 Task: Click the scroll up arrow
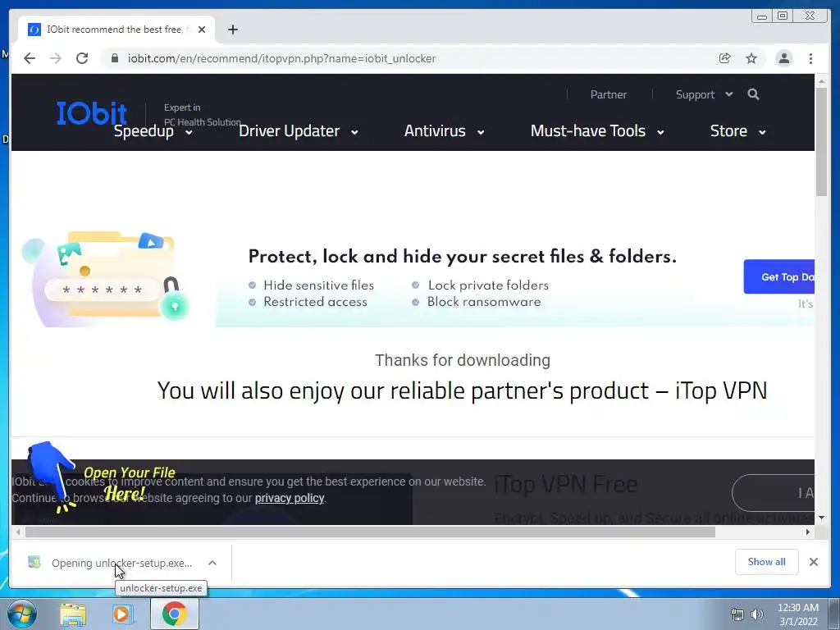coord(822,81)
